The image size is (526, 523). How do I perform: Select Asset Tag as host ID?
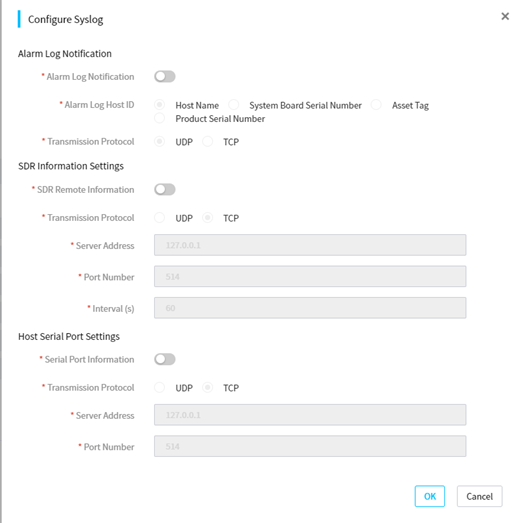point(376,105)
